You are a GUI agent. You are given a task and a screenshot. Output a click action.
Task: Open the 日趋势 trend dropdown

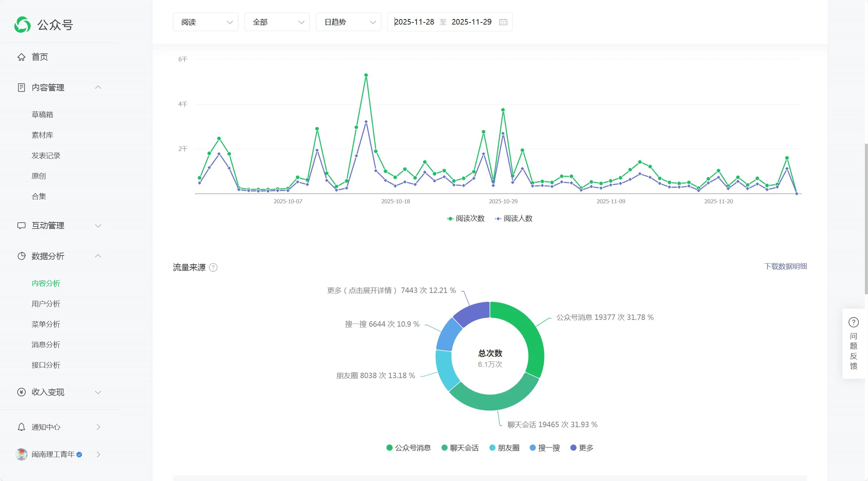(348, 22)
